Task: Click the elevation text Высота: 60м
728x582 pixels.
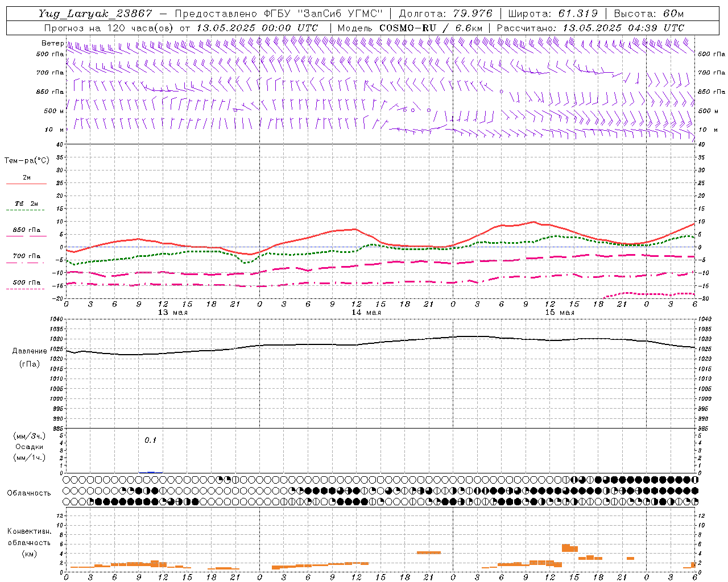Action: (649, 14)
